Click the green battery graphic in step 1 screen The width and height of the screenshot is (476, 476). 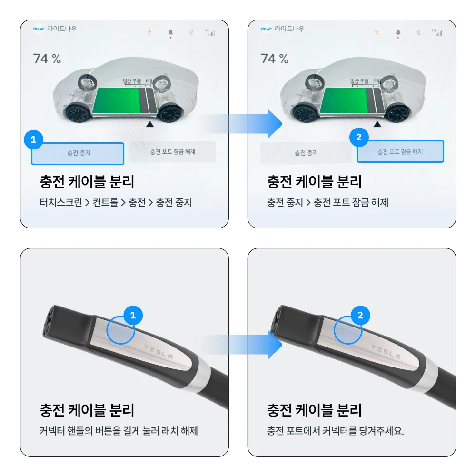116,101
